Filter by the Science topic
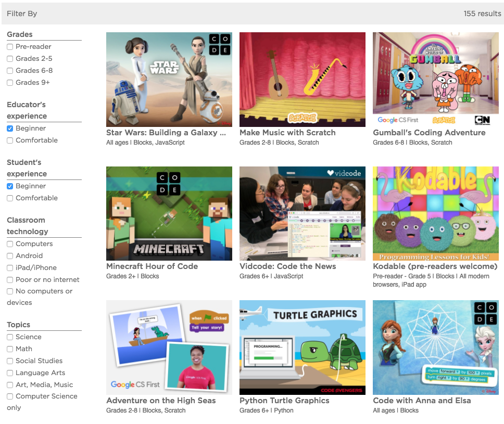504x424 pixels. 10,337
